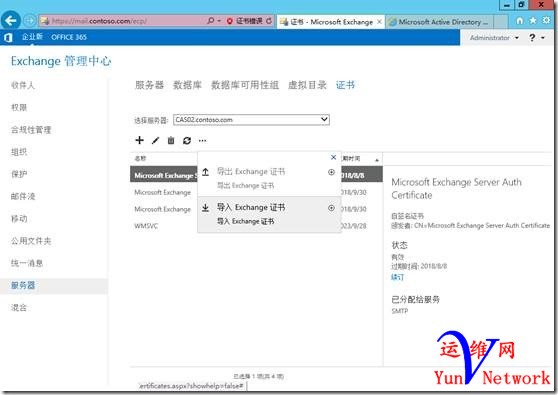
Task: Close the Microsoft Exchange browser tab
Action: pos(379,22)
